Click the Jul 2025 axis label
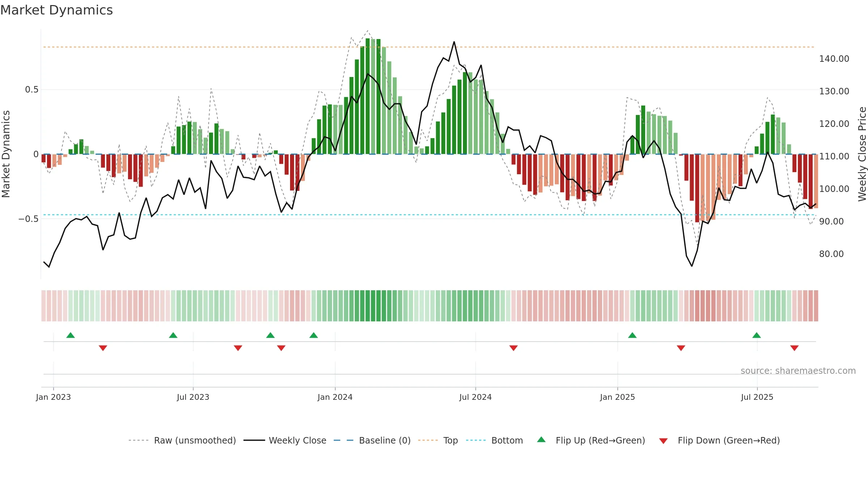Image resolution: width=868 pixels, height=488 pixels. click(757, 397)
